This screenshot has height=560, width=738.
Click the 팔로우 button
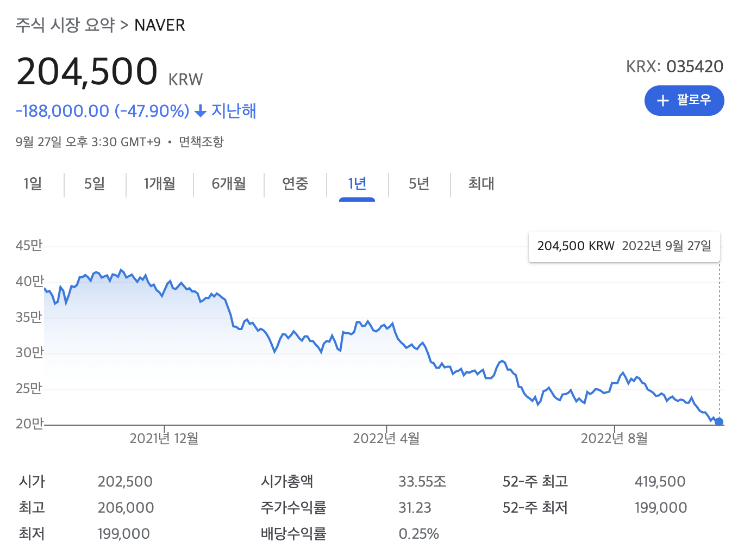pos(684,101)
